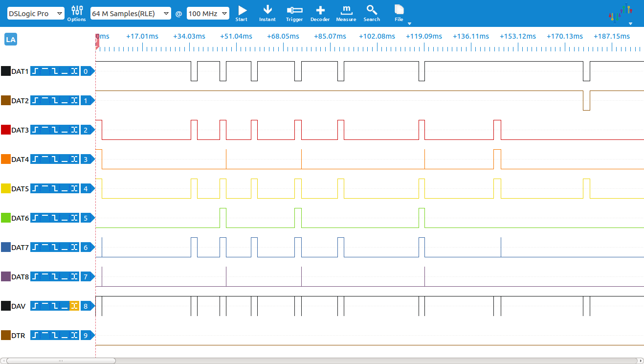This screenshot has height=364, width=644.
Task: Set low level trigger on DAT8
Action: (x=65, y=277)
